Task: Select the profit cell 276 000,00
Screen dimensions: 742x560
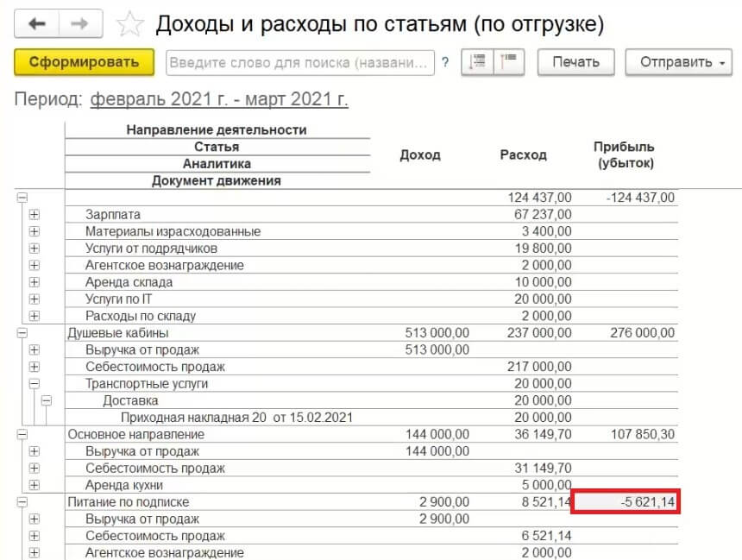Action: click(x=642, y=333)
